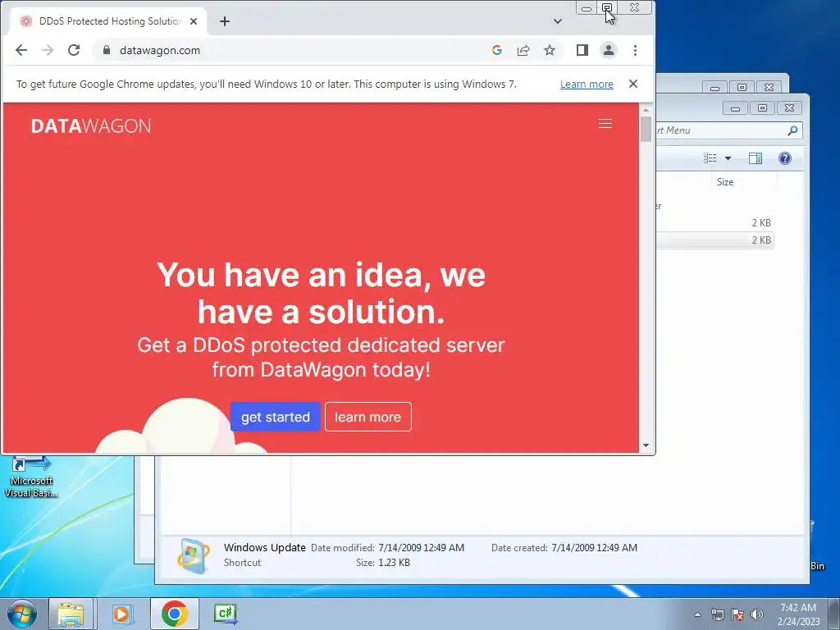Select the highlighted 2 KB row in Explorer
Image resolution: width=840 pixels, height=630 pixels.
[714, 240]
